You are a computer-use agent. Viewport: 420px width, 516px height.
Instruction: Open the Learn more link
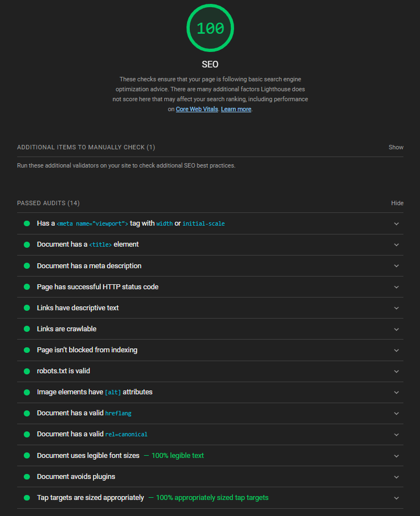pyautogui.click(x=236, y=109)
